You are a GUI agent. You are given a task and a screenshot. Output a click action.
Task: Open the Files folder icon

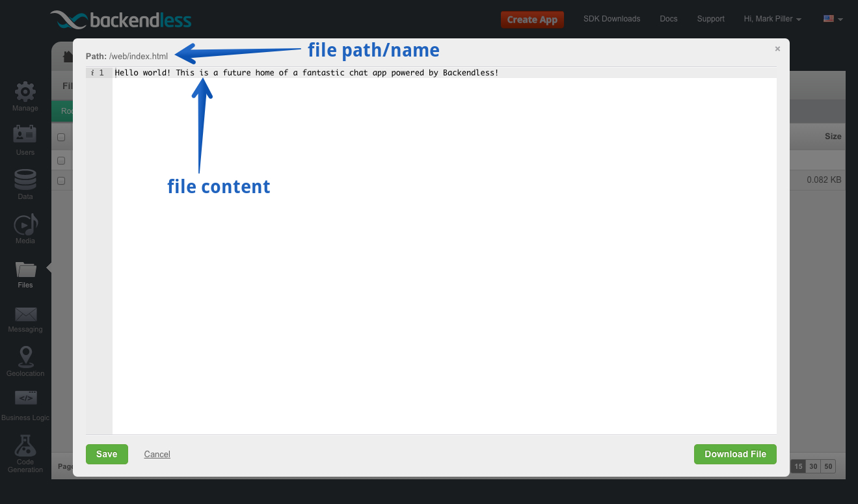click(25, 269)
